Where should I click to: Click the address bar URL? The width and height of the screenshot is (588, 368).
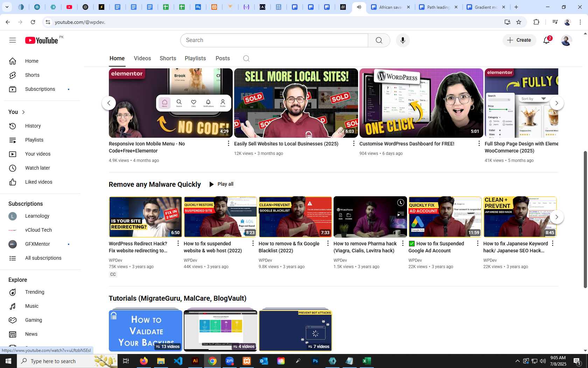point(80,22)
